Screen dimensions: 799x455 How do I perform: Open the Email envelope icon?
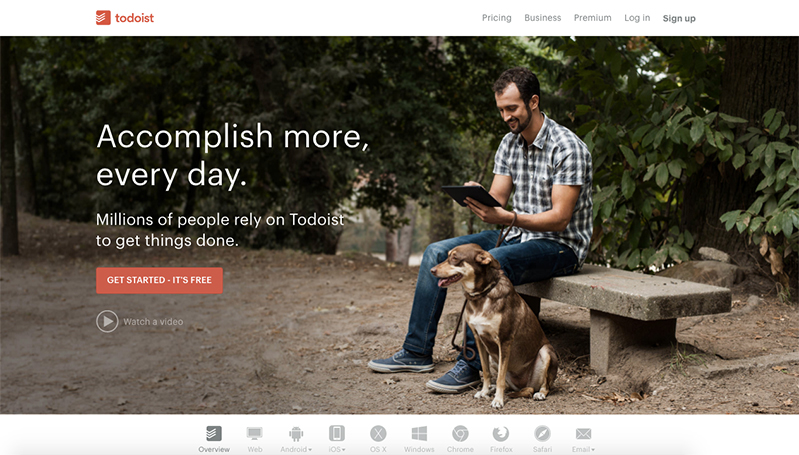pos(583,434)
